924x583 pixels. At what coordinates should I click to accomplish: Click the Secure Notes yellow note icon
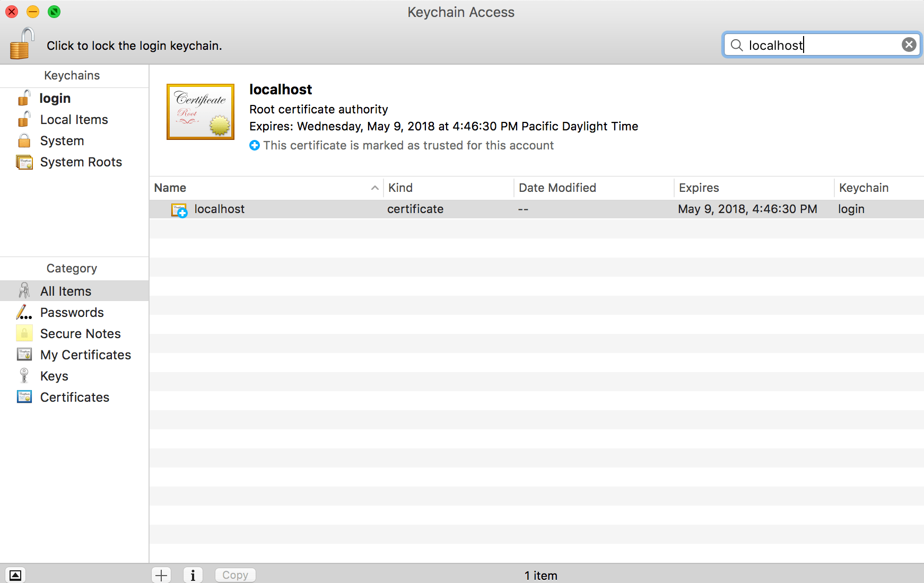pyautogui.click(x=24, y=333)
